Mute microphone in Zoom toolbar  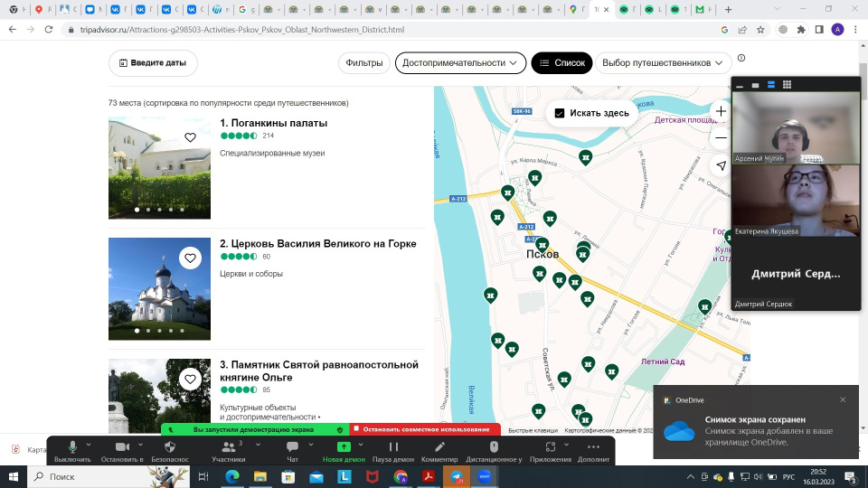point(72,447)
